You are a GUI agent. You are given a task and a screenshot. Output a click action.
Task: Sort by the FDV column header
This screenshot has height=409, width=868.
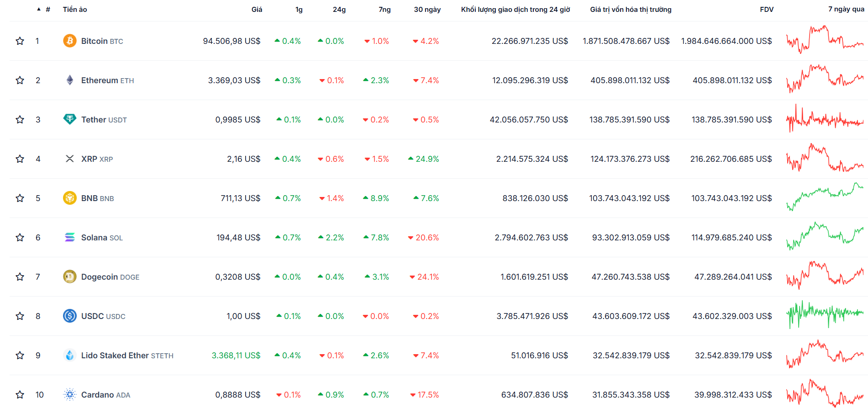pos(767,10)
